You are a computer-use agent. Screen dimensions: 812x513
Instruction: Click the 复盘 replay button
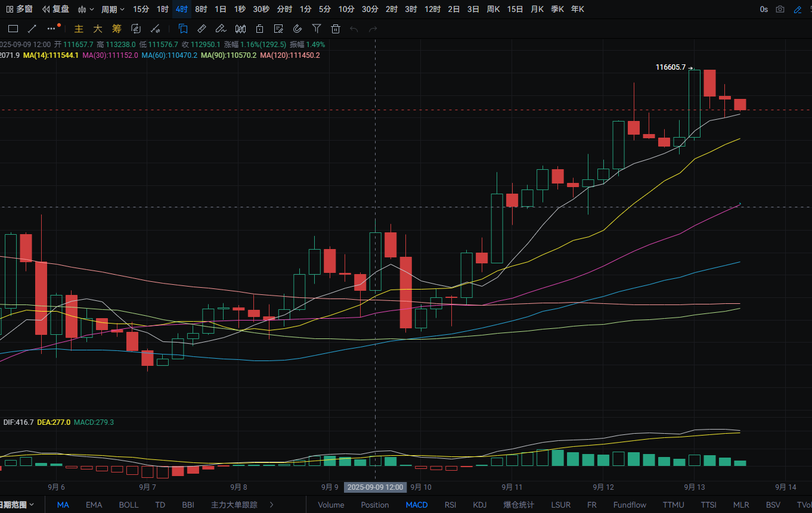point(55,9)
